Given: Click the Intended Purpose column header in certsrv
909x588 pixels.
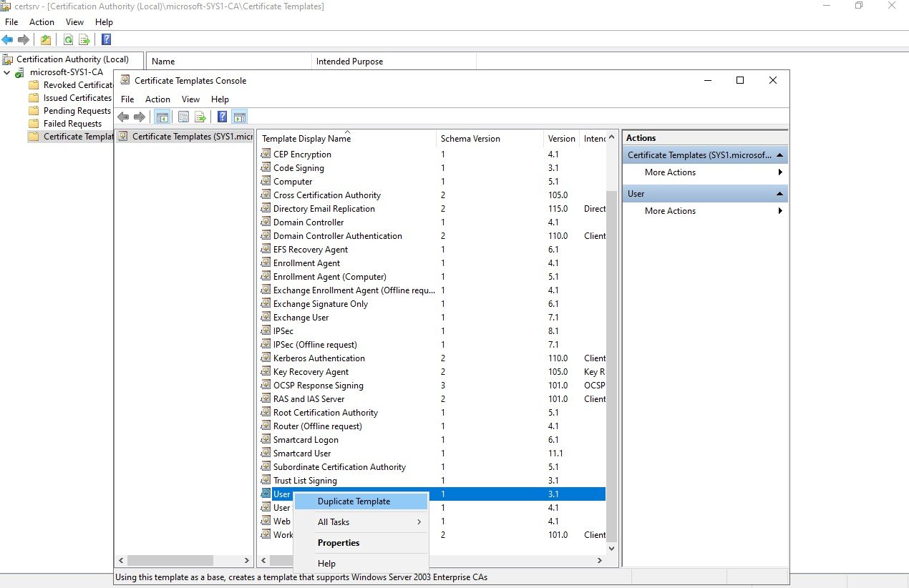Looking at the screenshot, I should tap(394, 62).
